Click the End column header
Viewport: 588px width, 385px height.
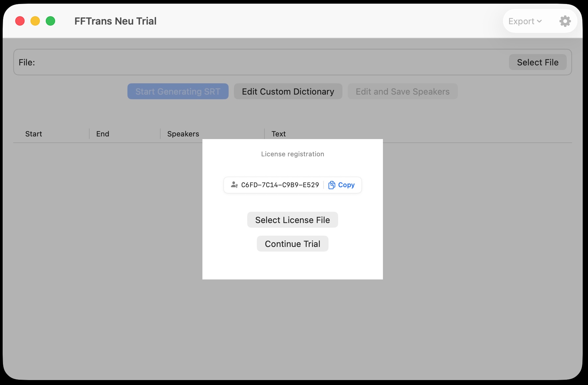pyautogui.click(x=103, y=134)
